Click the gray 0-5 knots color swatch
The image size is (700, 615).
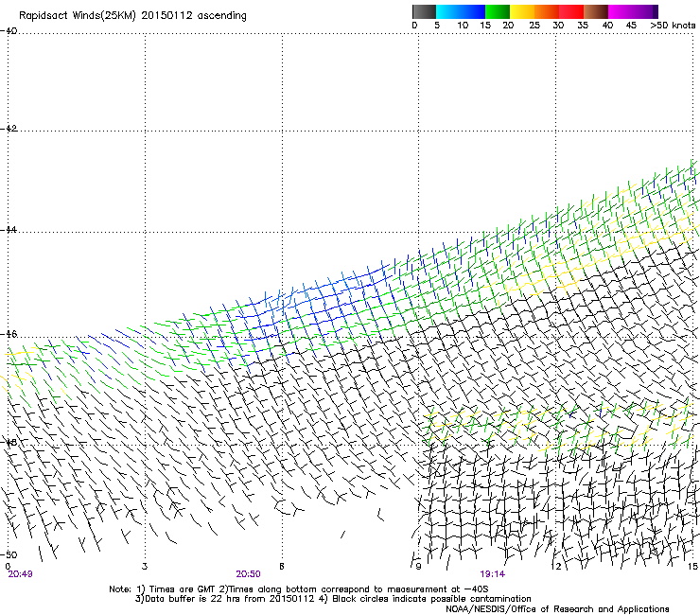tap(424, 11)
